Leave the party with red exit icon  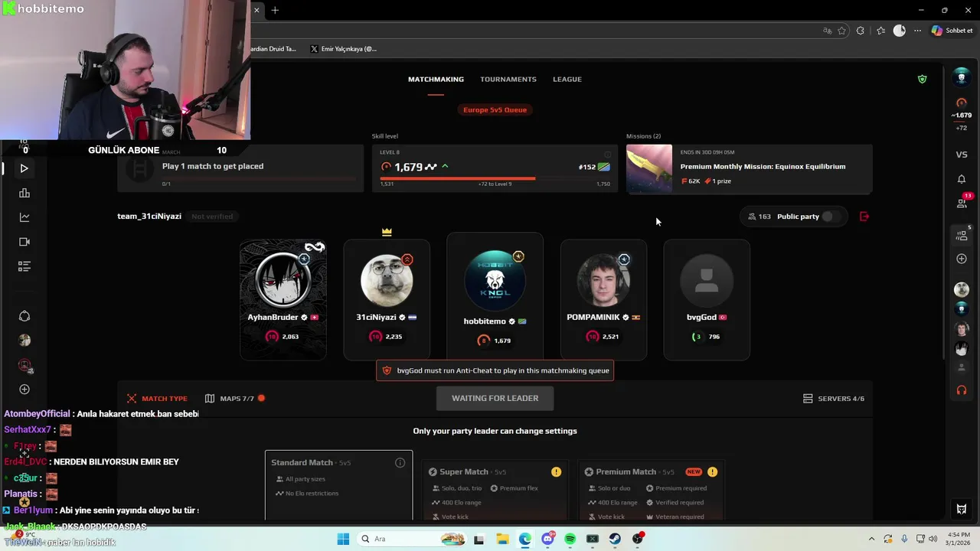(x=864, y=217)
